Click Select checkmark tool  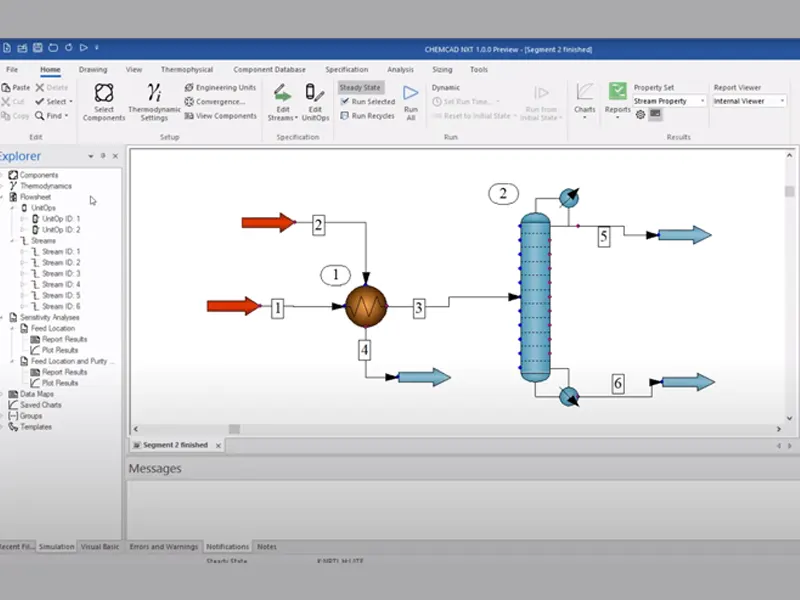(x=40, y=102)
